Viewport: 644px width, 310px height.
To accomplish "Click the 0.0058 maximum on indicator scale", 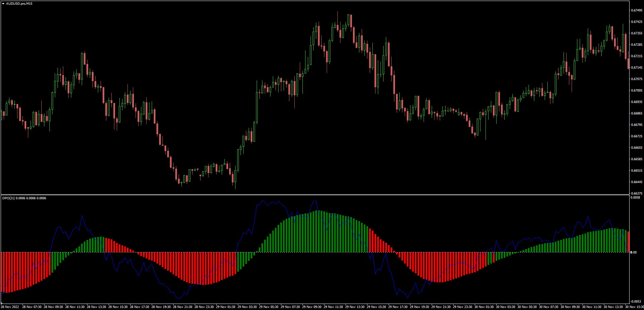I will [636, 198].
